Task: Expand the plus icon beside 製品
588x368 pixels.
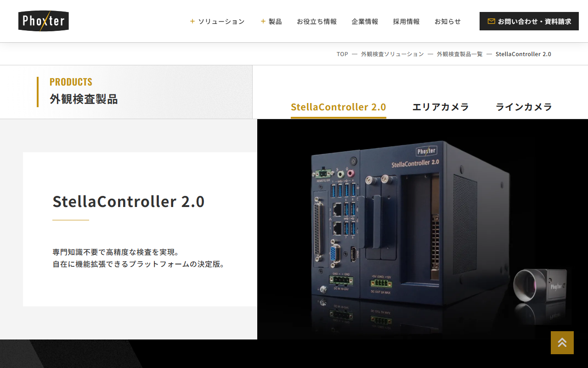Action: [x=263, y=21]
